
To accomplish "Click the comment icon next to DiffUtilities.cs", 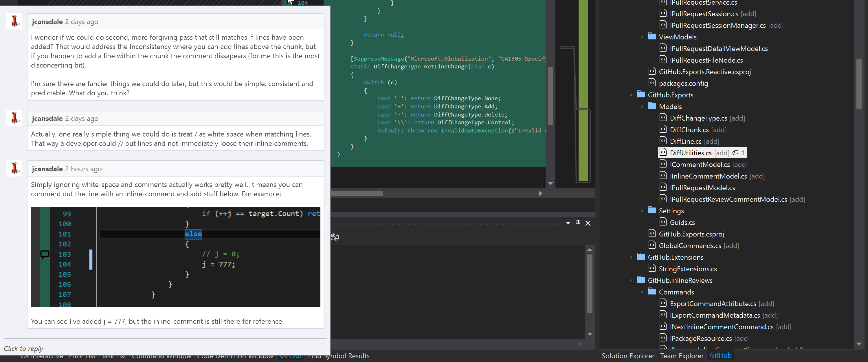I will pos(735,153).
